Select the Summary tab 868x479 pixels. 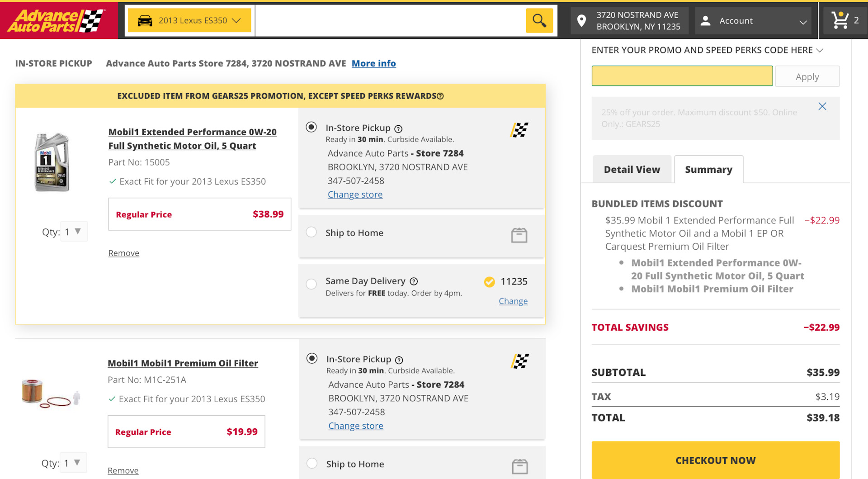pos(708,169)
